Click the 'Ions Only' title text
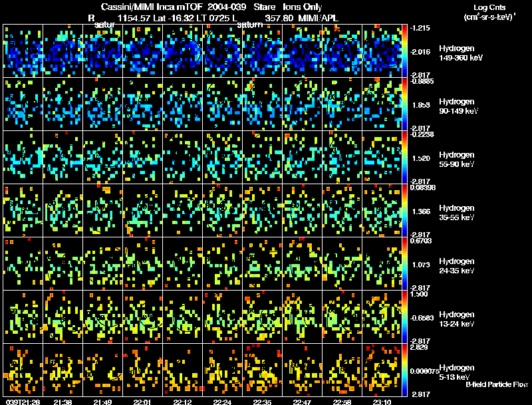532x405 pixels. click(303, 7)
